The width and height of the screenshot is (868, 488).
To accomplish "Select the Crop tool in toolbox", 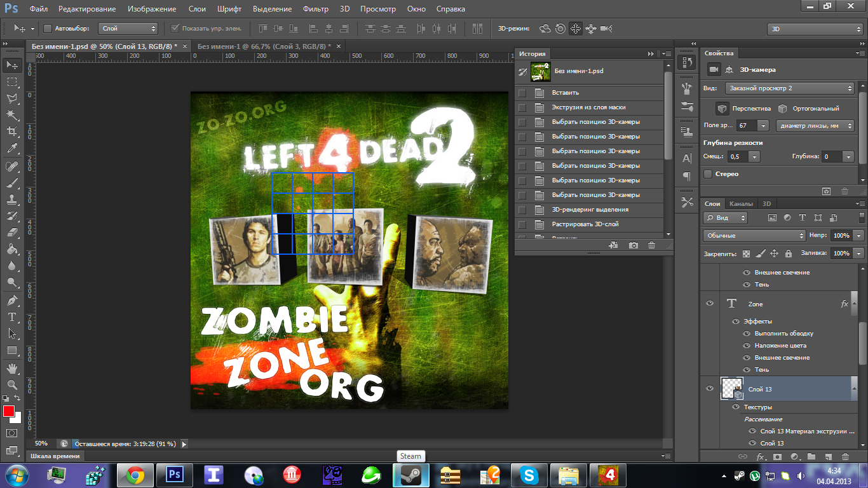I will [x=11, y=132].
